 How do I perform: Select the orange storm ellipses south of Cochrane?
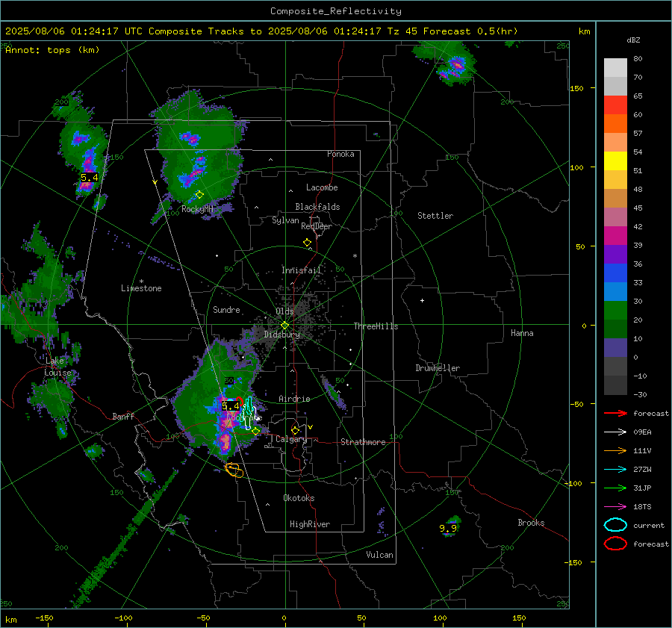[234, 470]
